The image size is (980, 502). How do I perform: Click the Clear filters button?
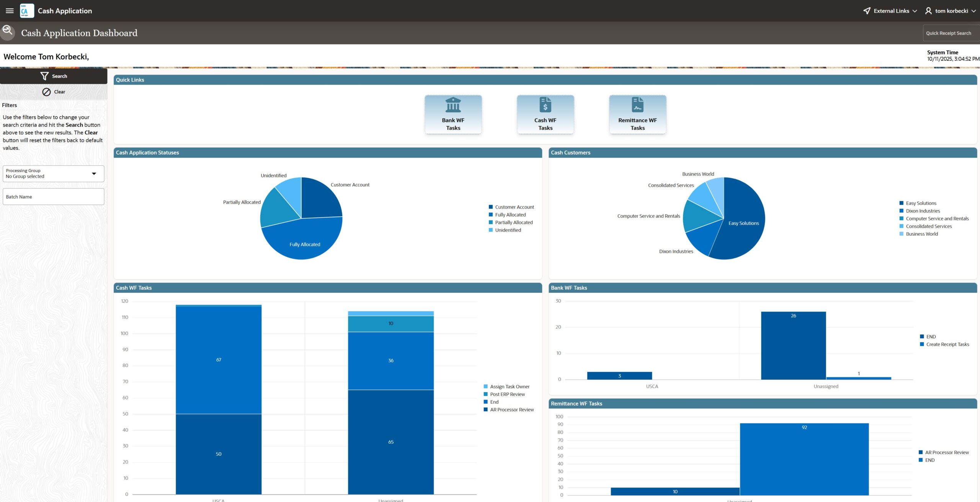tap(54, 92)
